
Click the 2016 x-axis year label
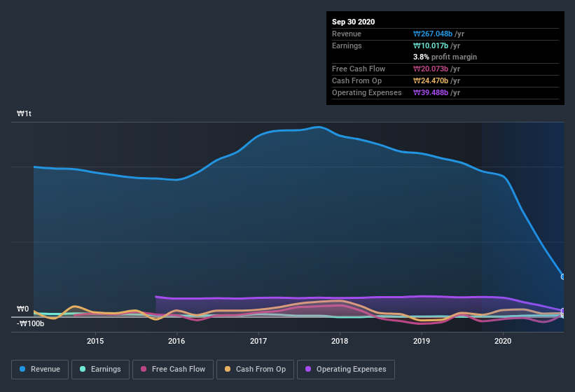pos(176,341)
